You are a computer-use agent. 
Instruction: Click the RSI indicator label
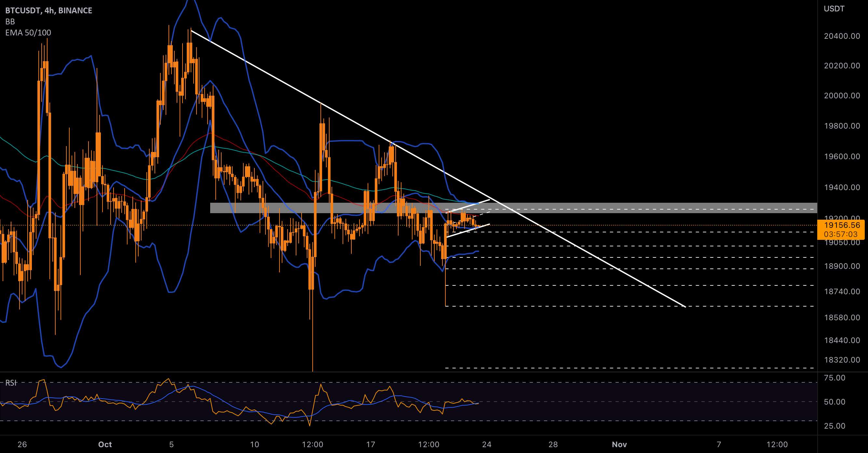tap(11, 383)
